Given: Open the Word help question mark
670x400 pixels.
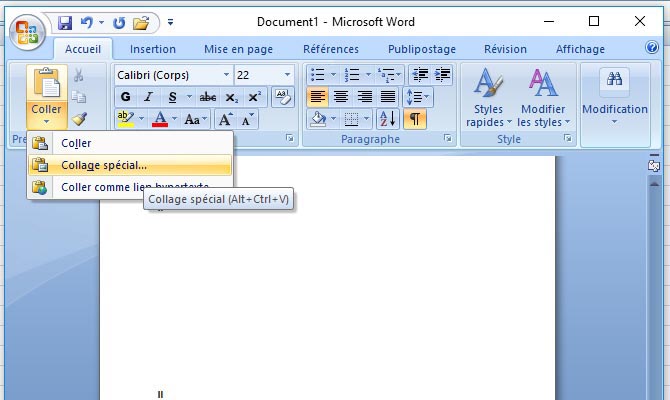Looking at the screenshot, I should click(652, 47).
